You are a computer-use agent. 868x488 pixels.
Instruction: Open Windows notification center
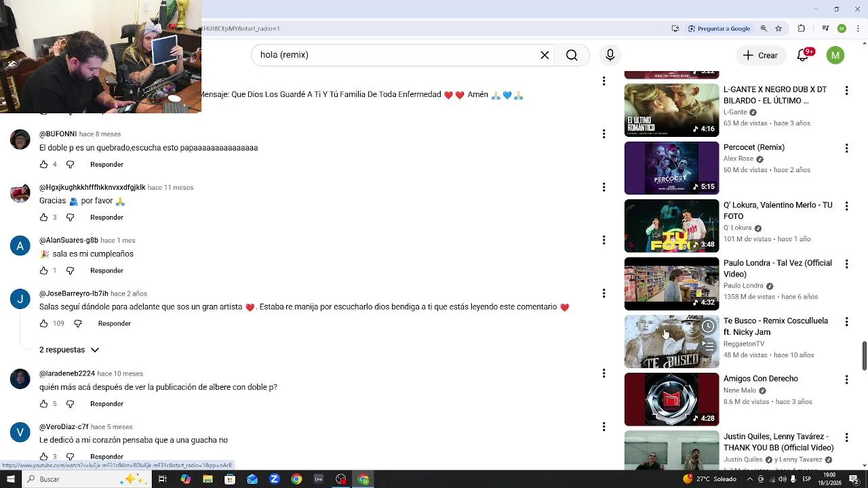854,479
